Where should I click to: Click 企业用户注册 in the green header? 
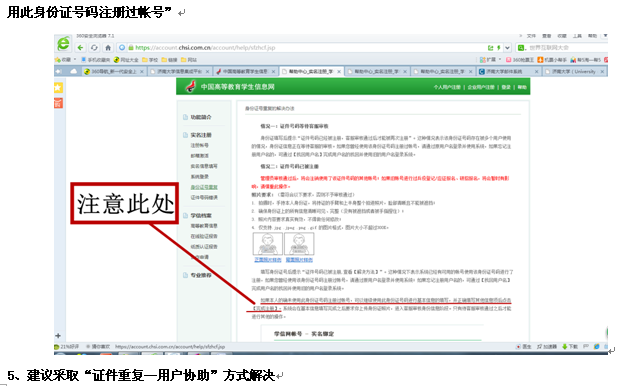click(x=481, y=87)
